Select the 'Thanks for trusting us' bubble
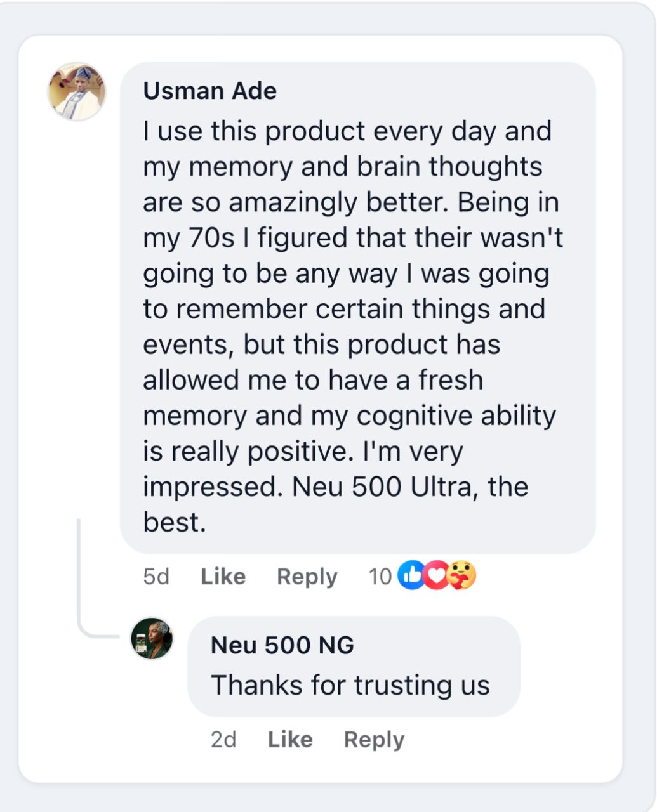This screenshot has height=812, width=657. coord(354,667)
